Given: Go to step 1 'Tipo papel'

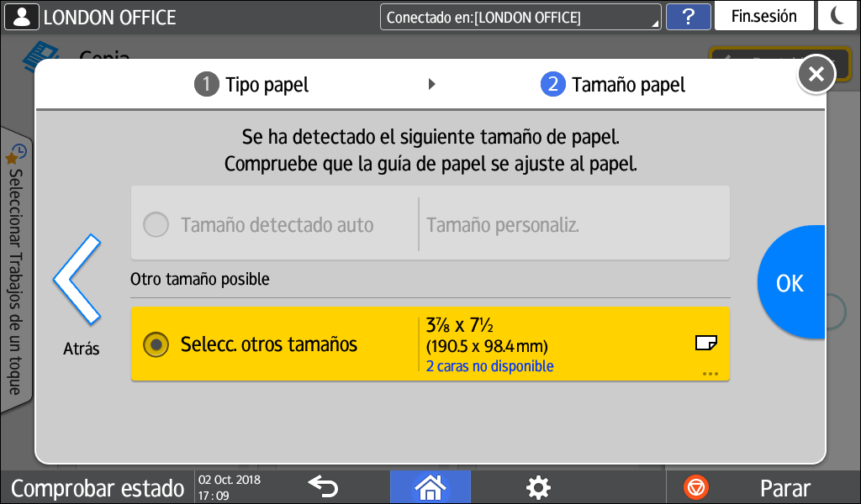Looking at the screenshot, I should coord(252,85).
